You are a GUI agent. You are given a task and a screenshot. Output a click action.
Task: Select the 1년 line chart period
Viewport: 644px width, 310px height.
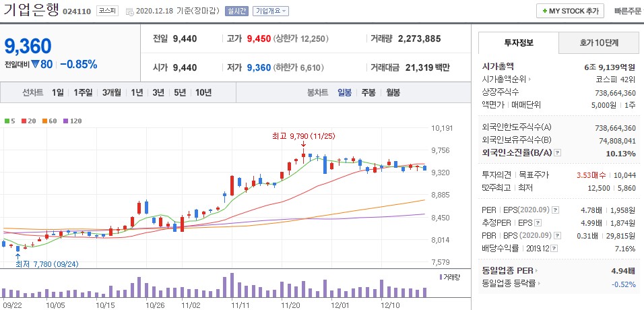137,92
